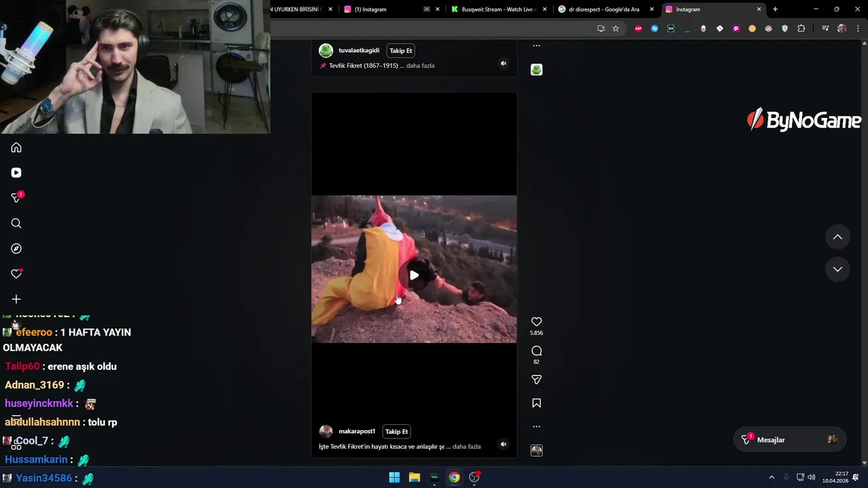Open Chrome extensions puzzle icon
This screenshot has width=868, height=488.
[802, 28]
